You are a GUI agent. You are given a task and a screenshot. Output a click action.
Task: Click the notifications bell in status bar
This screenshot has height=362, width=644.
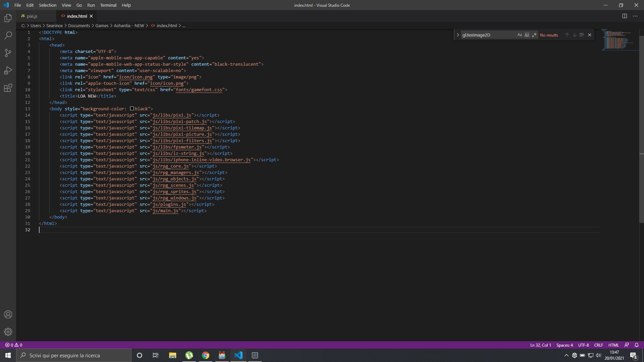637,345
